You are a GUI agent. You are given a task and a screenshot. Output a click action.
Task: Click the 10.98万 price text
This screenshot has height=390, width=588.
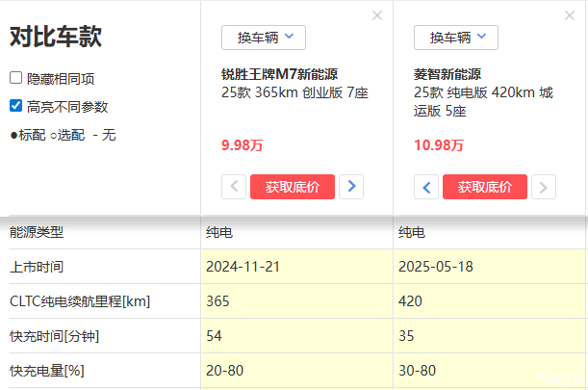point(438,145)
